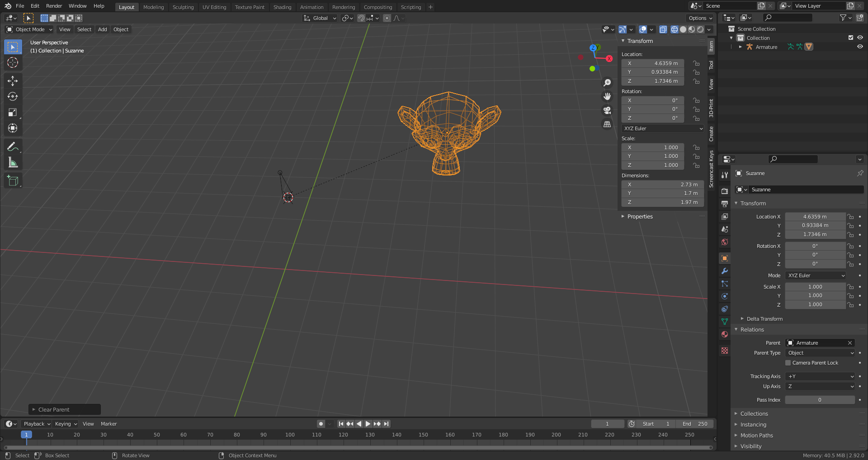The width and height of the screenshot is (868, 460).
Task: Open the Object Data mesh properties tab
Action: 725,322
